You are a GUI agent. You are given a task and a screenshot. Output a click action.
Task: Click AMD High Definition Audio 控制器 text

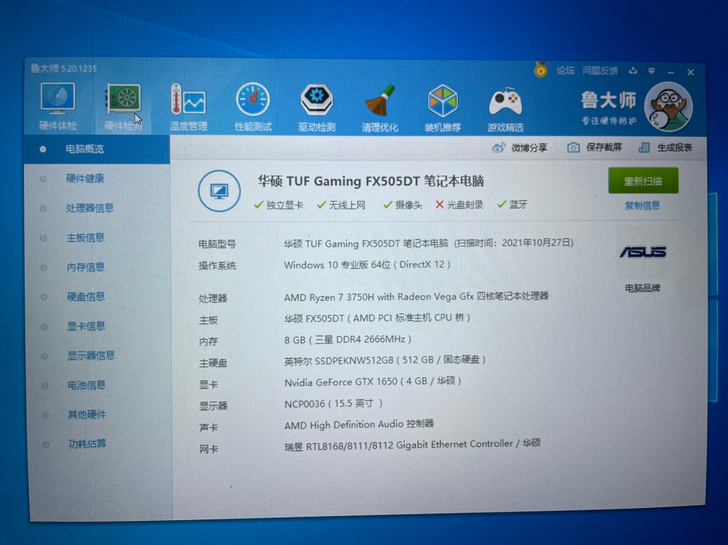tap(358, 424)
